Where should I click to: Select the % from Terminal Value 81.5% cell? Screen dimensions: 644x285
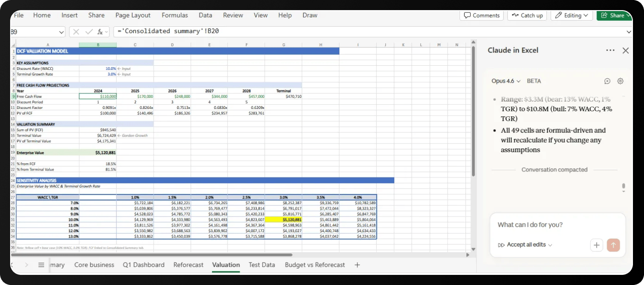[98, 169]
